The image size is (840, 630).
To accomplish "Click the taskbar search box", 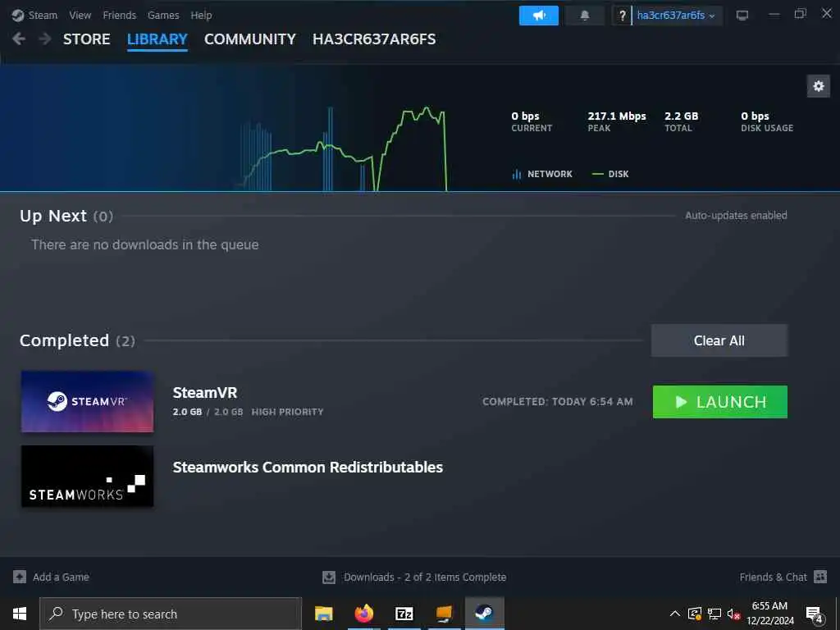I will (x=171, y=614).
